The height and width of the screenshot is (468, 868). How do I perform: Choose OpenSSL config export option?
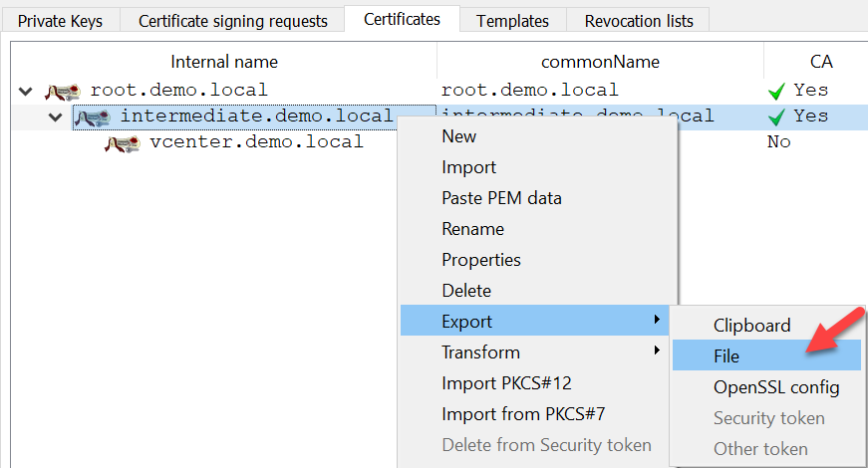point(776,386)
